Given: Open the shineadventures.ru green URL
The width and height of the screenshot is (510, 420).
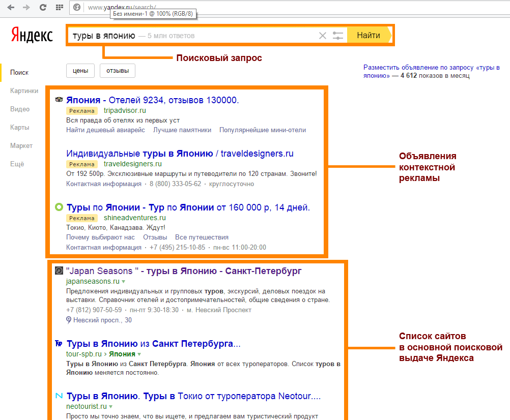Looking at the screenshot, I should (x=135, y=218).
